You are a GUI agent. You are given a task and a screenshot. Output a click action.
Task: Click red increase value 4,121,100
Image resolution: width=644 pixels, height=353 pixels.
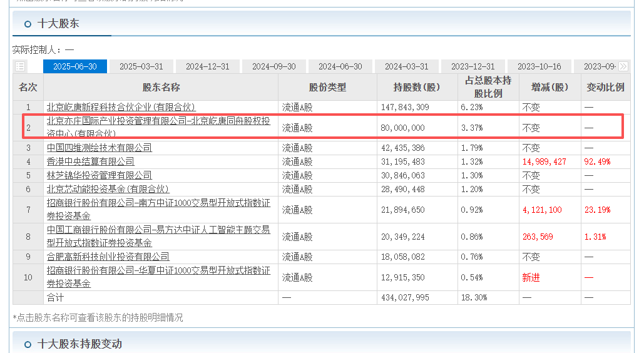542,210
